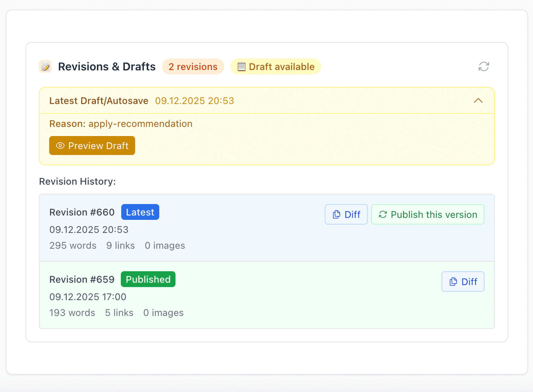The height and width of the screenshot is (392, 533).
Task: Click the copy icon inside Revision #659 Diff button
Action: tap(453, 281)
